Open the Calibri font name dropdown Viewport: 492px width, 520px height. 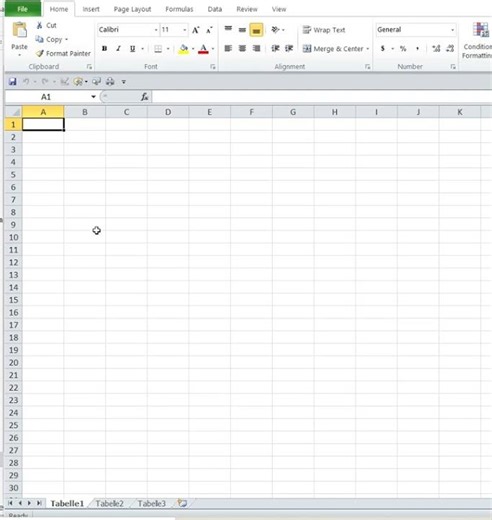(156, 30)
